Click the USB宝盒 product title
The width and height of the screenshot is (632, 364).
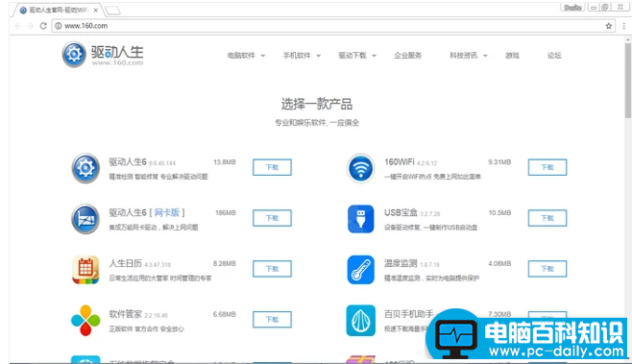click(401, 213)
